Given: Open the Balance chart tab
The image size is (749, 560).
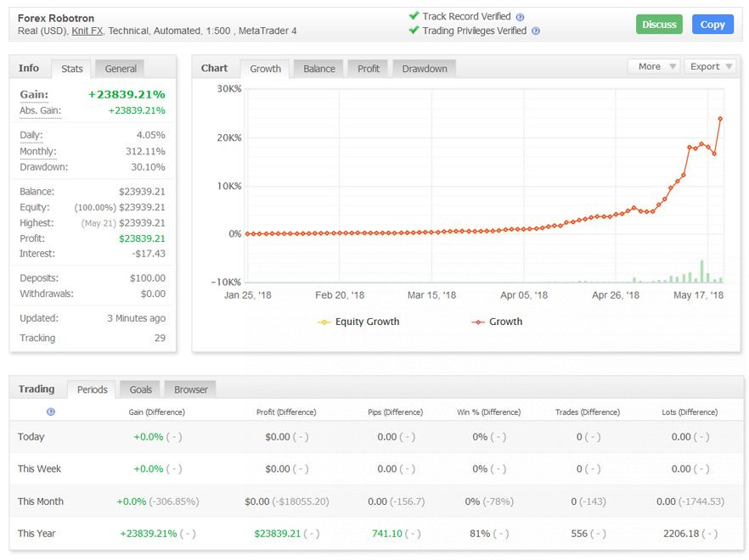Looking at the screenshot, I should (319, 69).
